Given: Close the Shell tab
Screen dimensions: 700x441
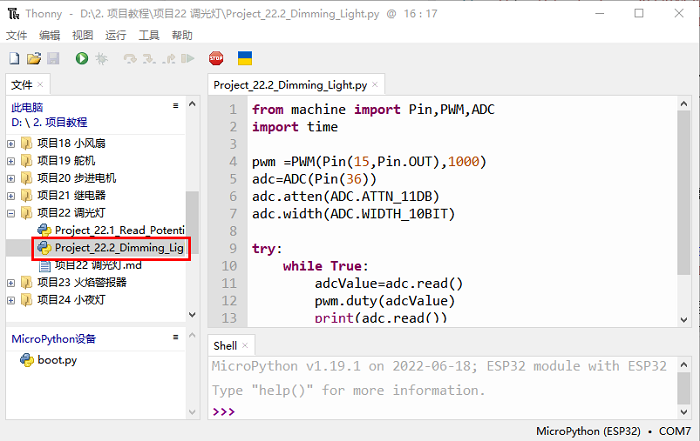Looking at the screenshot, I should (x=246, y=345).
